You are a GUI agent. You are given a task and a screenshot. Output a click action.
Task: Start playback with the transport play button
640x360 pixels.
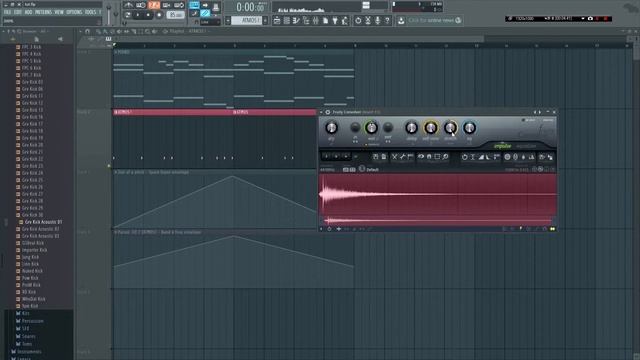click(x=138, y=15)
